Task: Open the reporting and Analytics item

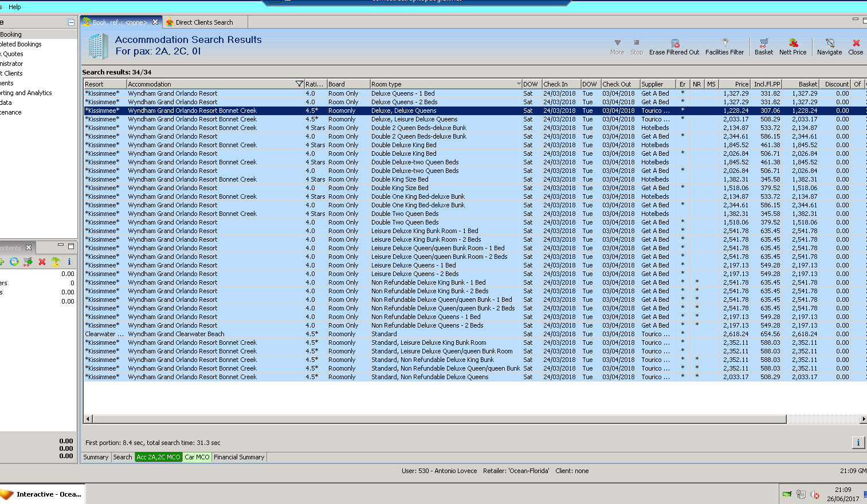Action: click(x=26, y=93)
